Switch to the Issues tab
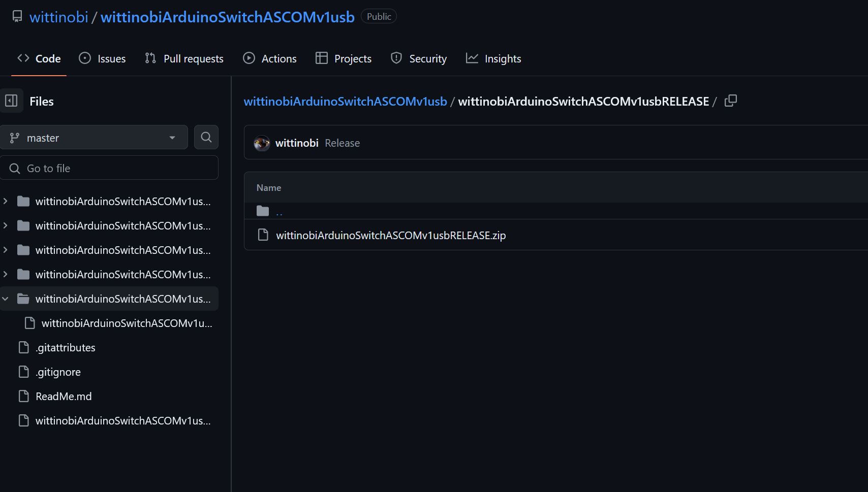 pos(102,59)
